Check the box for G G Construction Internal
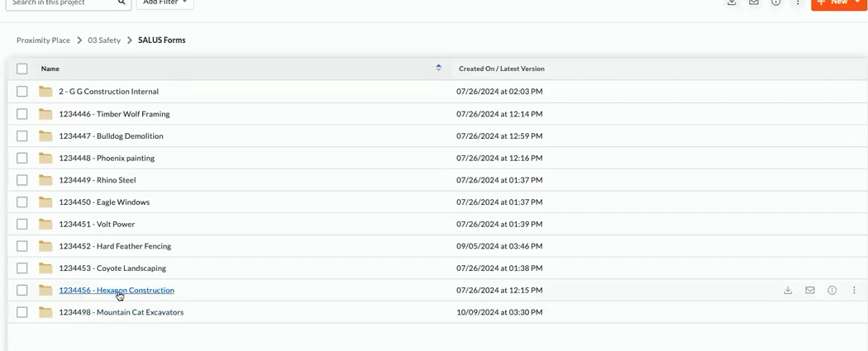This screenshot has height=351, width=868. pyautogui.click(x=22, y=91)
